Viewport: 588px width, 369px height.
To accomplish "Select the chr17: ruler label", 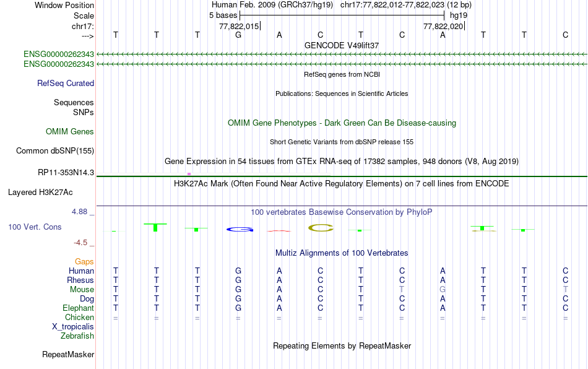I will (x=82, y=26).
